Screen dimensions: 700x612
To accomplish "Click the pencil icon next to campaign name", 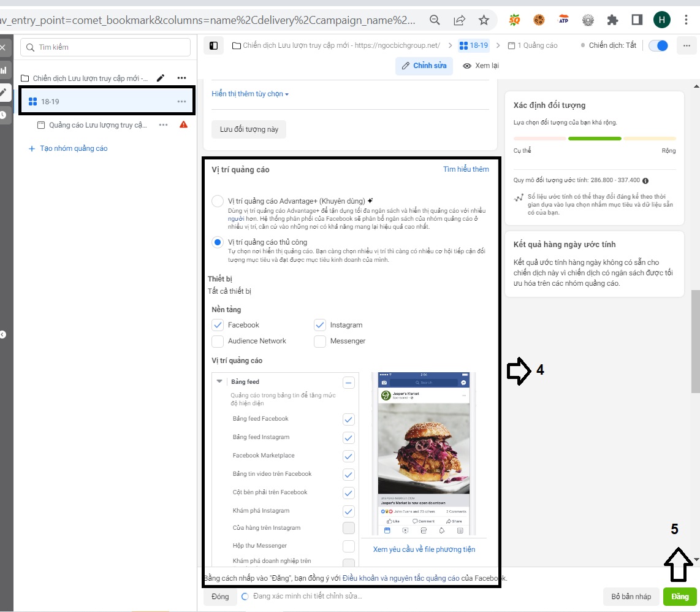I will (161, 78).
